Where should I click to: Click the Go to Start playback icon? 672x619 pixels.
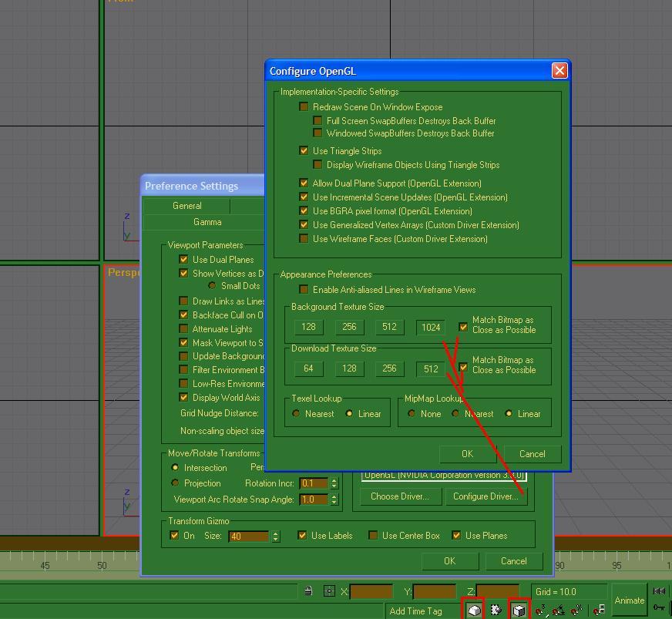(659, 591)
